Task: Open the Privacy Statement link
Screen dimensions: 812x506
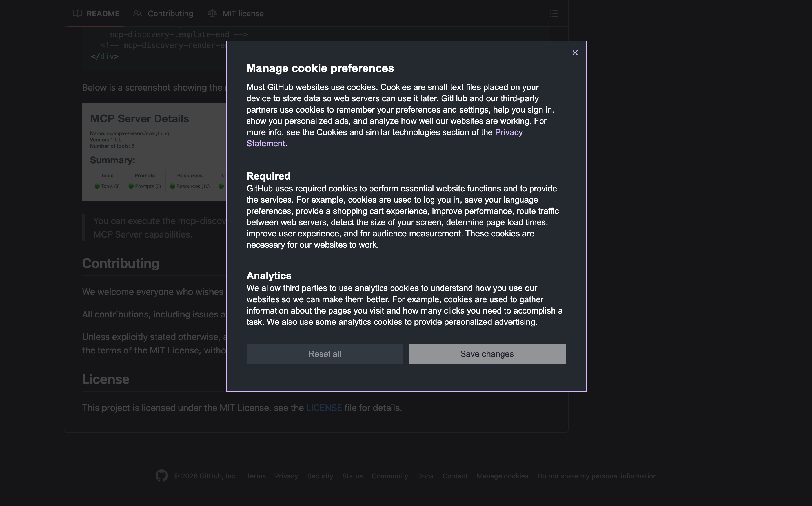Action: 508,132
